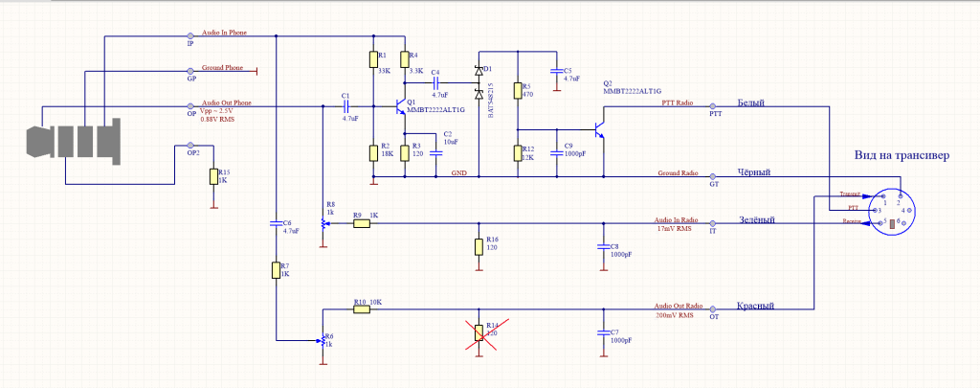Screen dimensions: 980x388
Task: Select the crossed-out R14 resistor
Action: pyautogui.click(x=479, y=333)
